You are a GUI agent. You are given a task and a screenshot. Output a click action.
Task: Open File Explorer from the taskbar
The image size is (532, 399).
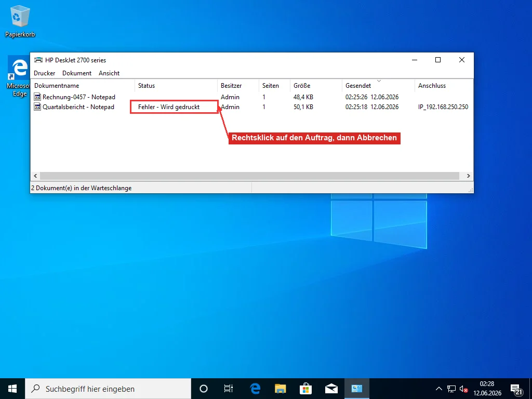(280, 389)
